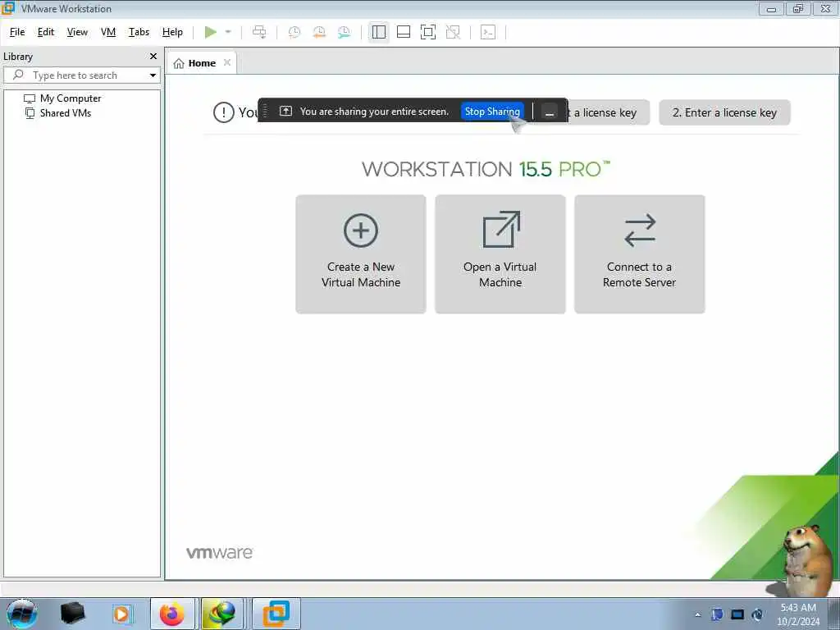Minimize the screen sharing notification bar
The width and height of the screenshot is (840, 630).
[x=549, y=112]
